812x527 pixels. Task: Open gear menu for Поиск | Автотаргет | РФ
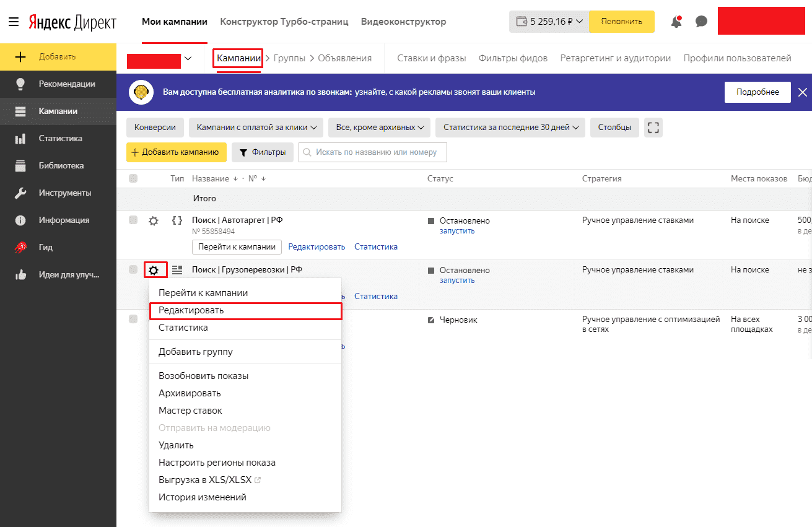pos(154,220)
